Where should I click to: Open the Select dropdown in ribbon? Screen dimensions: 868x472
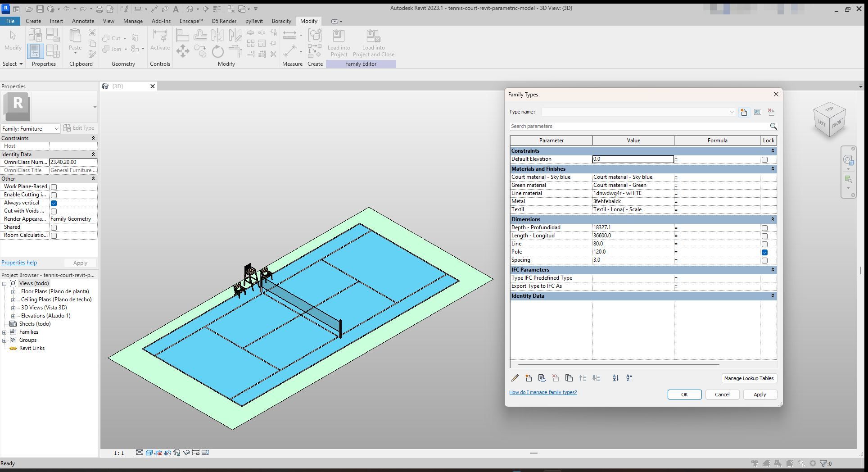point(13,64)
